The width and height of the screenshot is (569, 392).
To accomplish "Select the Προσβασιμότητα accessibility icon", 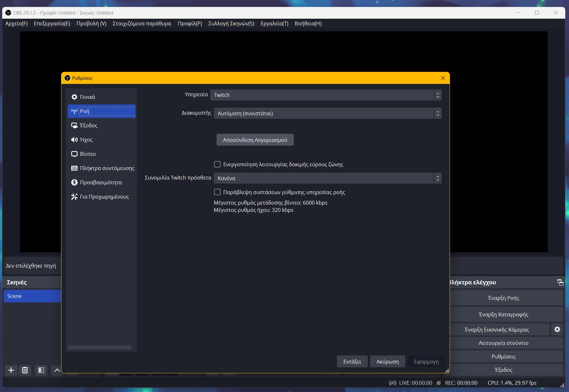I will (x=75, y=182).
